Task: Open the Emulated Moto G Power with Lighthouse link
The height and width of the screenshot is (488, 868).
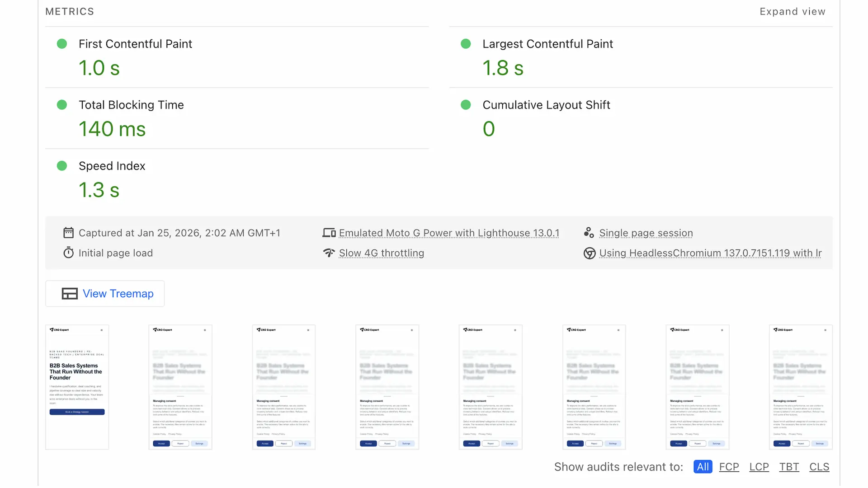Action: (x=449, y=233)
